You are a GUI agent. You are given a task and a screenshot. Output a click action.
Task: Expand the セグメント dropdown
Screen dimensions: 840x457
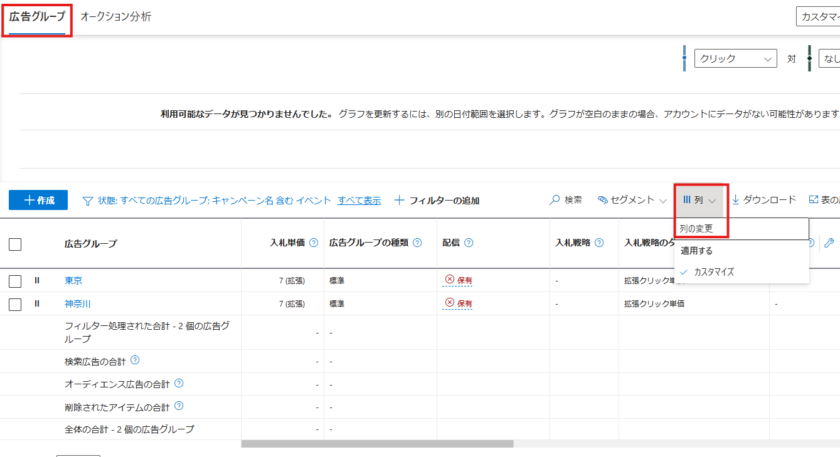pyautogui.click(x=632, y=200)
